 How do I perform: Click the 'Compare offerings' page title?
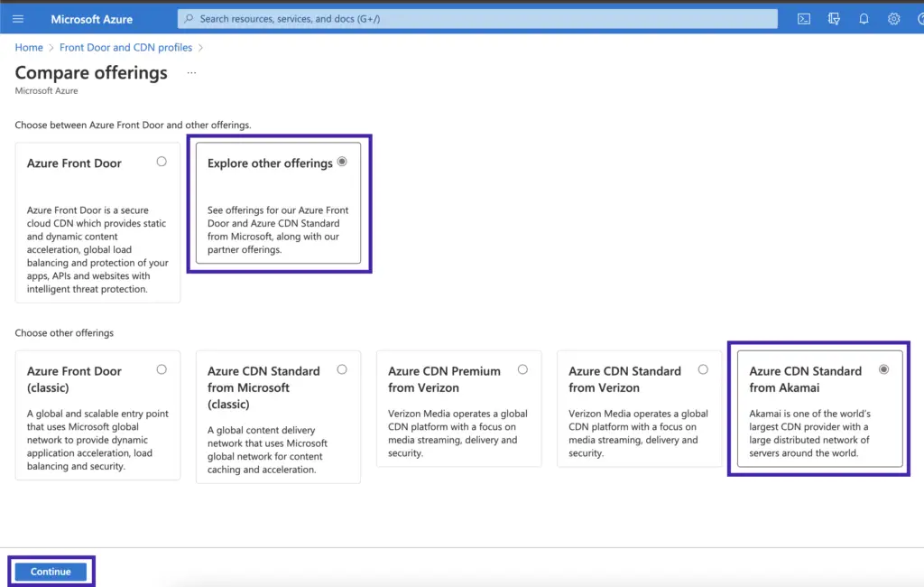pyautogui.click(x=91, y=72)
